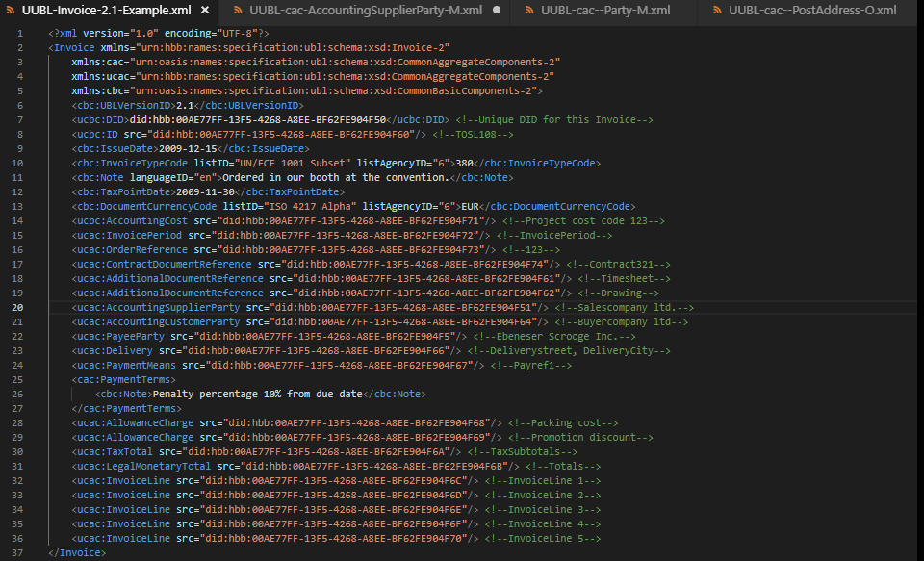Click the ucac:AccountingSupplierParty tag name
Image resolution: width=924 pixels, height=561 pixels.
pyautogui.click(x=159, y=308)
